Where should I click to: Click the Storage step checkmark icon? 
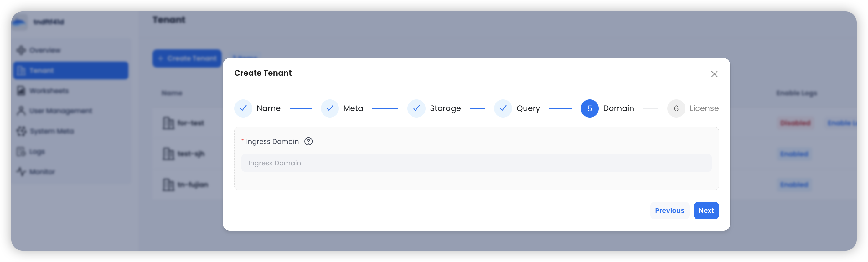(416, 108)
